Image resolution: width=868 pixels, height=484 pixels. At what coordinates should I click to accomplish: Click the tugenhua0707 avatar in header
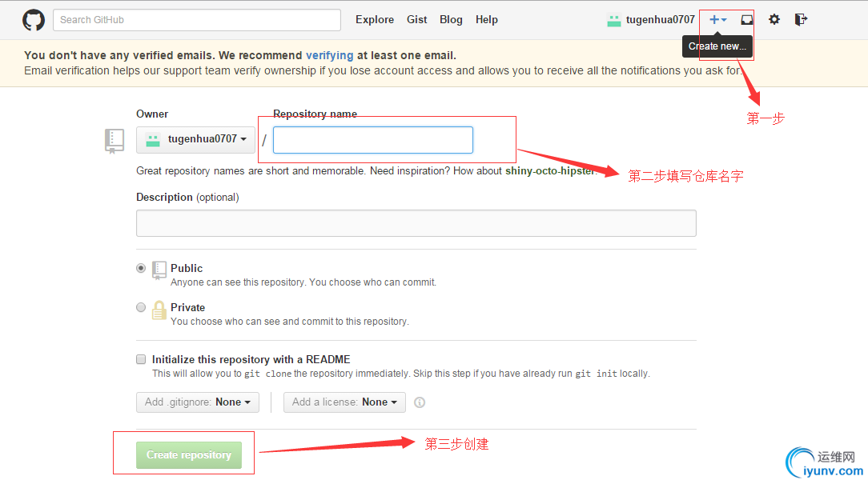coord(614,21)
